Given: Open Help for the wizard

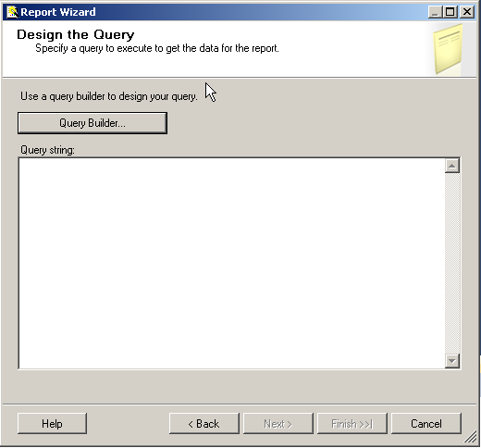Looking at the screenshot, I should [52, 424].
